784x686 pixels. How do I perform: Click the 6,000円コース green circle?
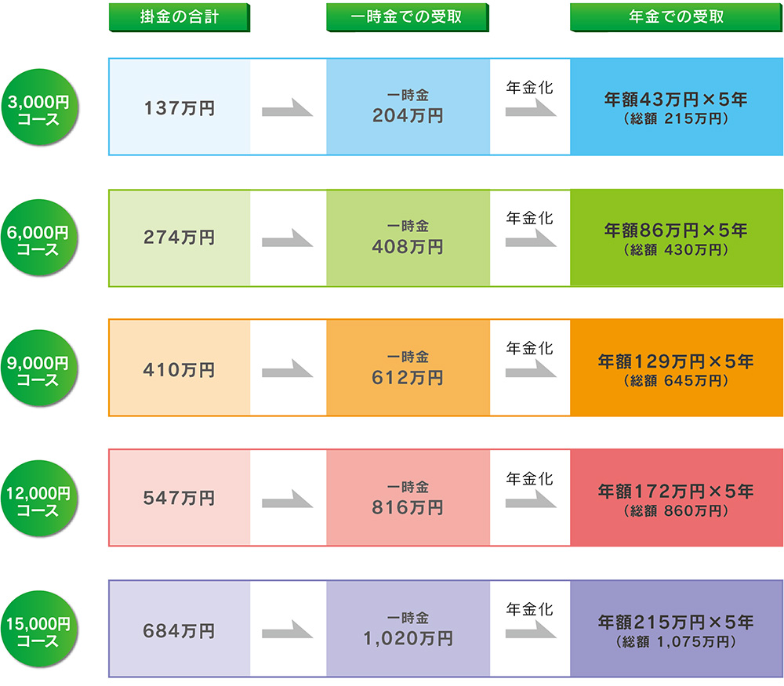pyautogui.click(x=39, y=238)
